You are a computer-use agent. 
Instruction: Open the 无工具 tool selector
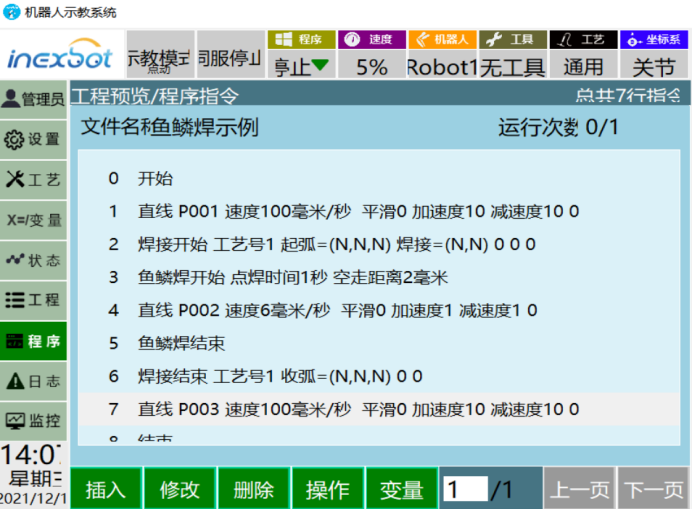(513, 66)
